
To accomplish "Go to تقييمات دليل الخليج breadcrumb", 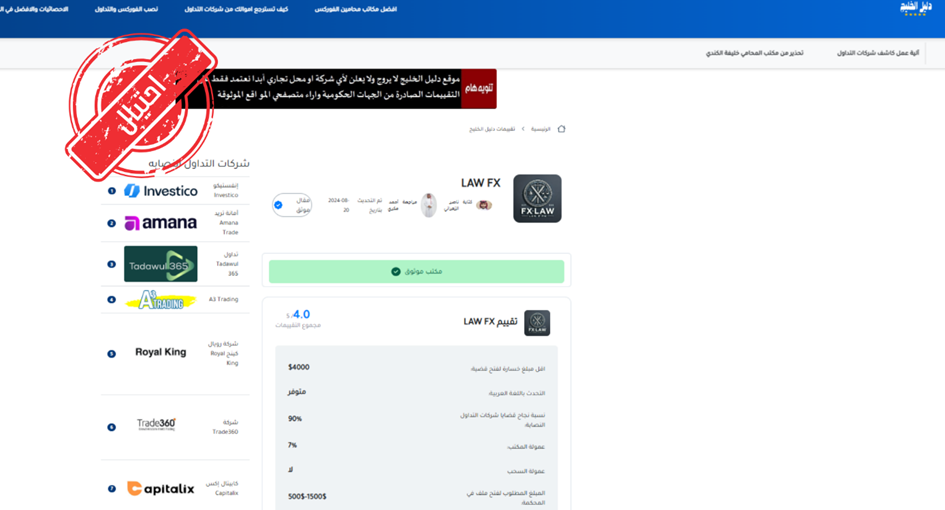I will (492, 129).
